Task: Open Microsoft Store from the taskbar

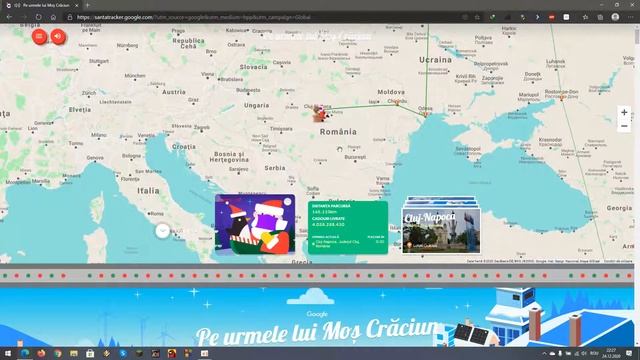Action: coord(90,353)
